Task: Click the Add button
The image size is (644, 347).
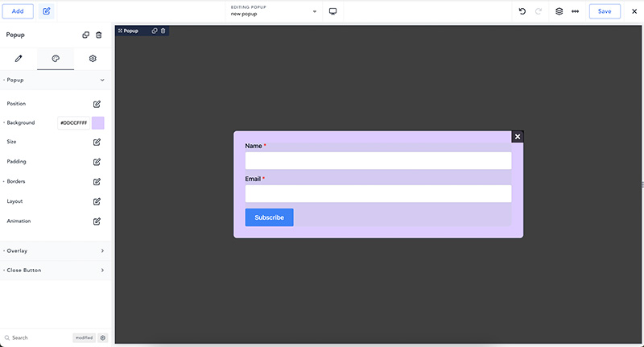Action: 18,11
